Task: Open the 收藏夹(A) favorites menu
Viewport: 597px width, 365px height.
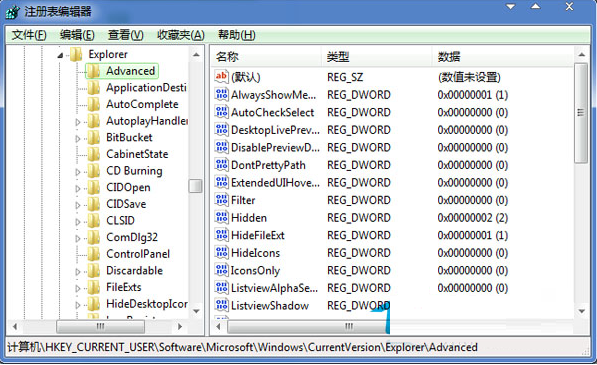Action: [181, 35]
